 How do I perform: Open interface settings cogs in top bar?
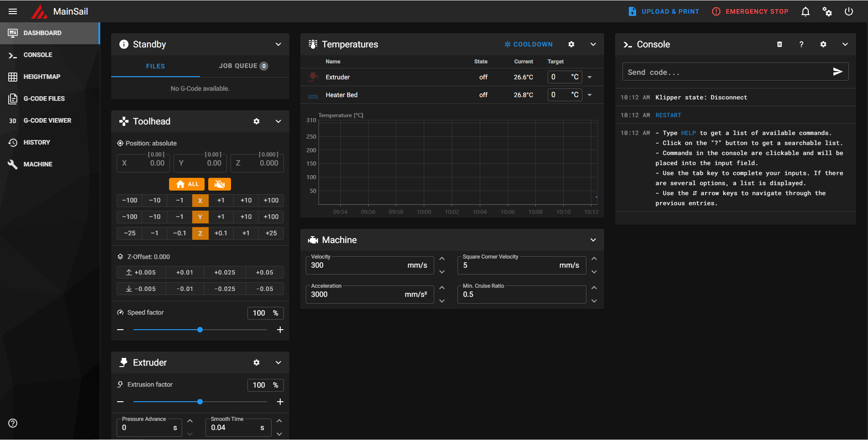[x=827, y=11]
